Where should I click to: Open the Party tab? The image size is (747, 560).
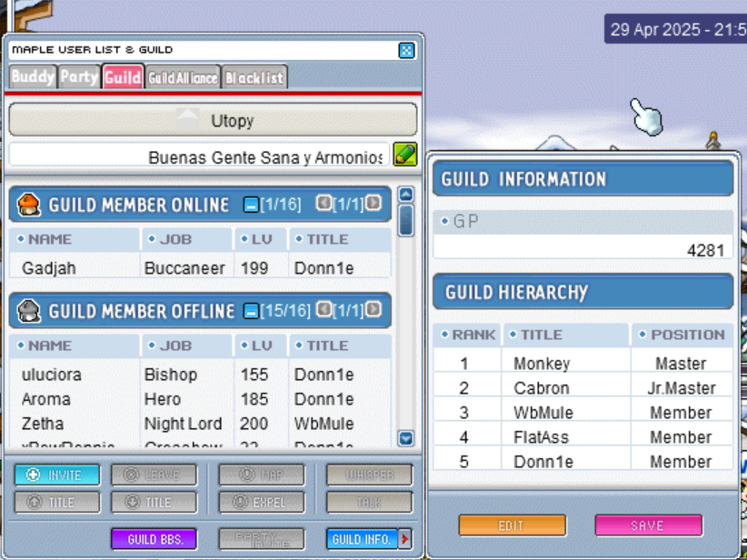[x=79, y=77]
